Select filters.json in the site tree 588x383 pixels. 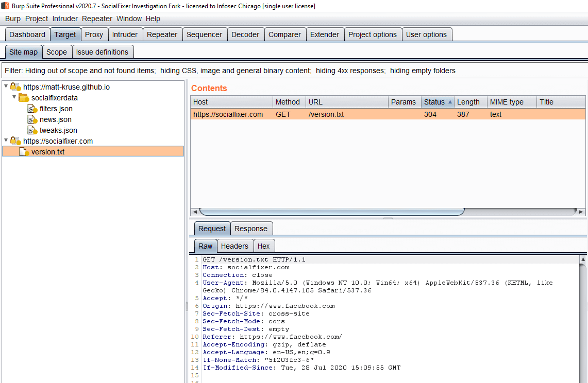pyautogui.click(x=56, y=109)
